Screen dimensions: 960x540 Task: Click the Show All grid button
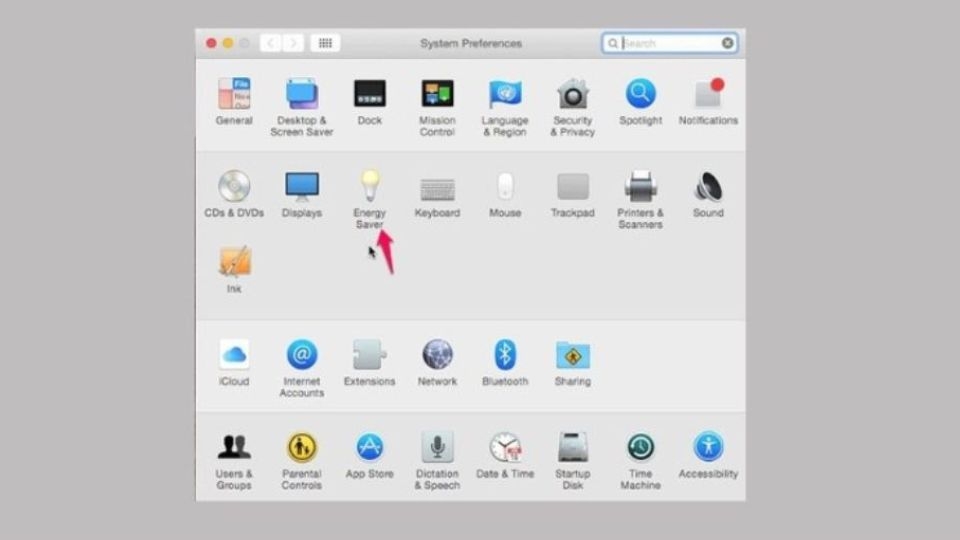pos(325,43)
